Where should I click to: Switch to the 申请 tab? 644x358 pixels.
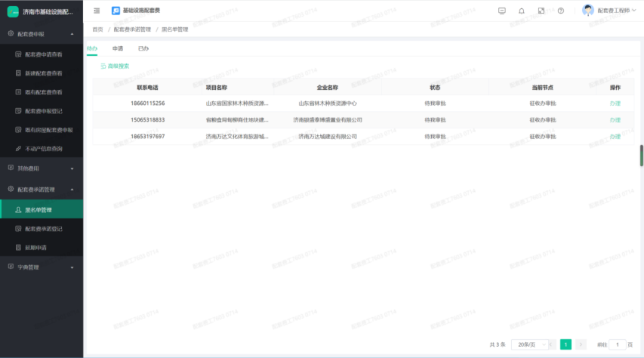click(x=118, y=48)
